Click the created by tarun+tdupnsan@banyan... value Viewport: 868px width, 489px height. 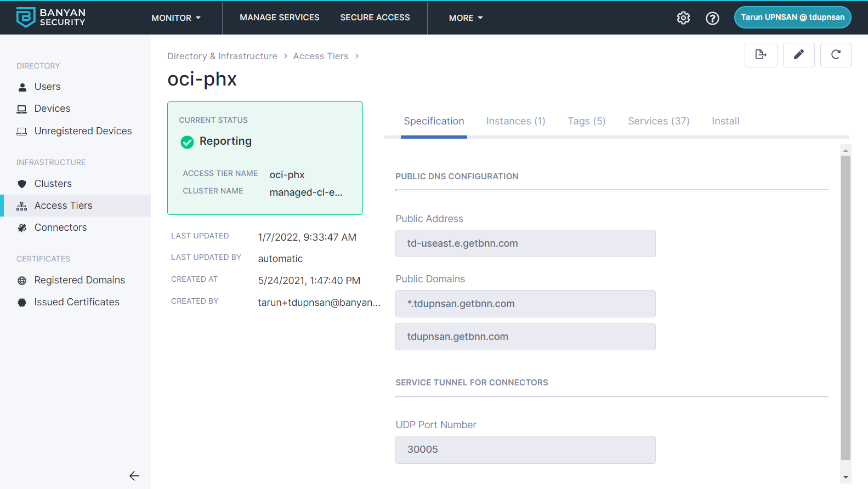point(319,303)
